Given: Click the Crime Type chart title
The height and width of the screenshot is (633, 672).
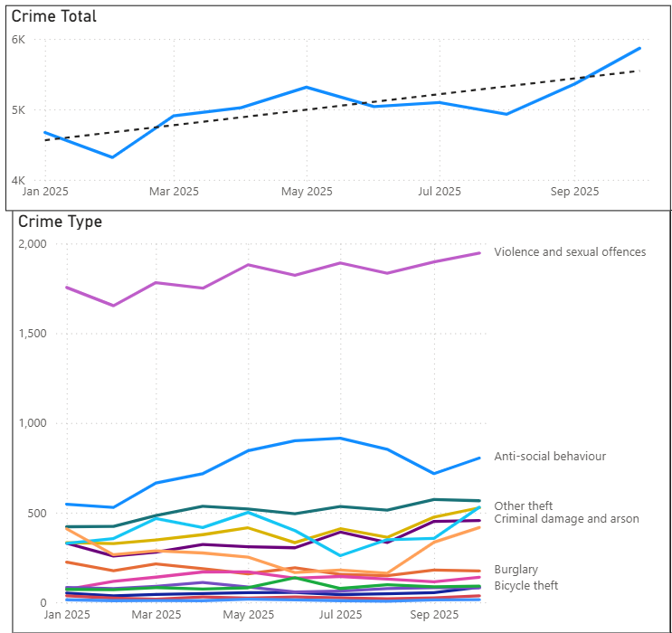Looking at the screenshot, I should (x=60, y=222).
